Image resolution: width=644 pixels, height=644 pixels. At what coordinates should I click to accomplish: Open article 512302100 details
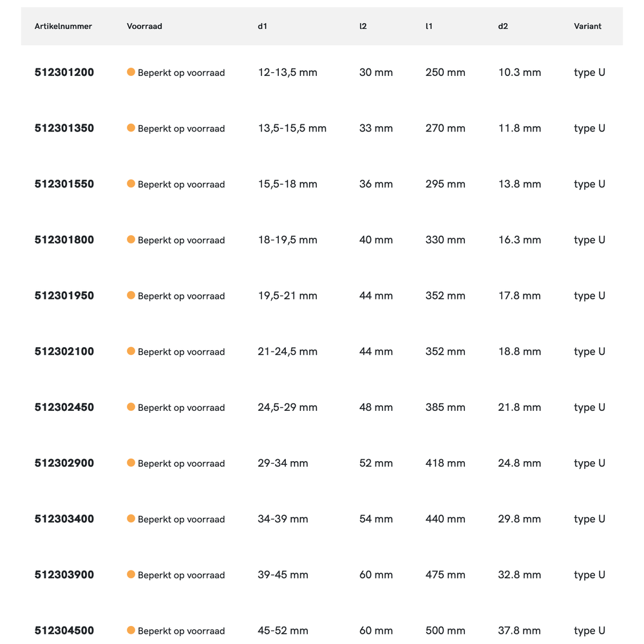(64, 352)
